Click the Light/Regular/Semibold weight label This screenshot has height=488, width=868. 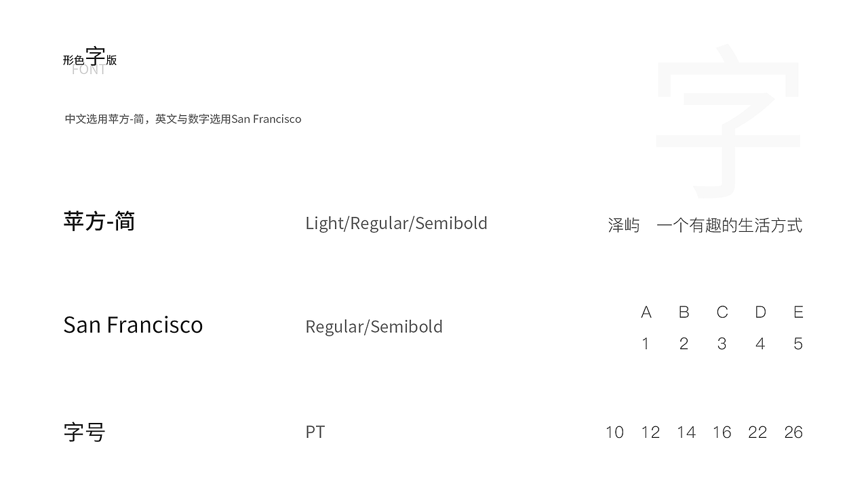click(x=396, y=223)
